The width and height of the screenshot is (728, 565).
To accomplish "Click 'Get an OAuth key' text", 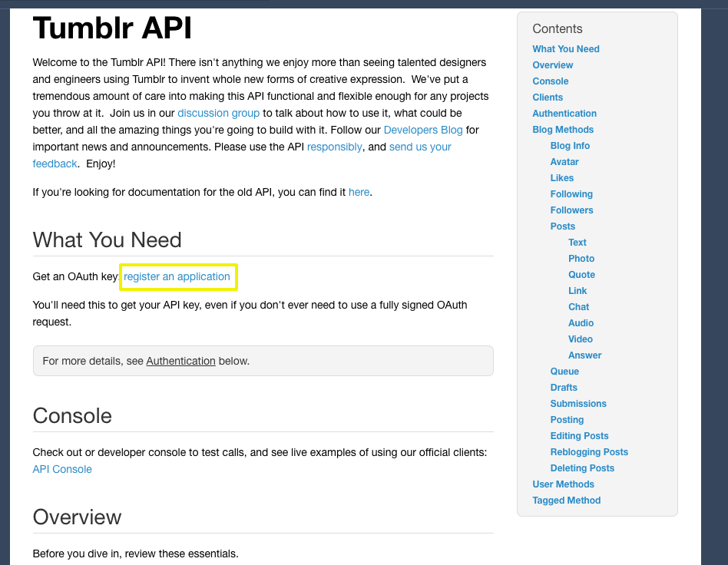I will coord(77,276).
